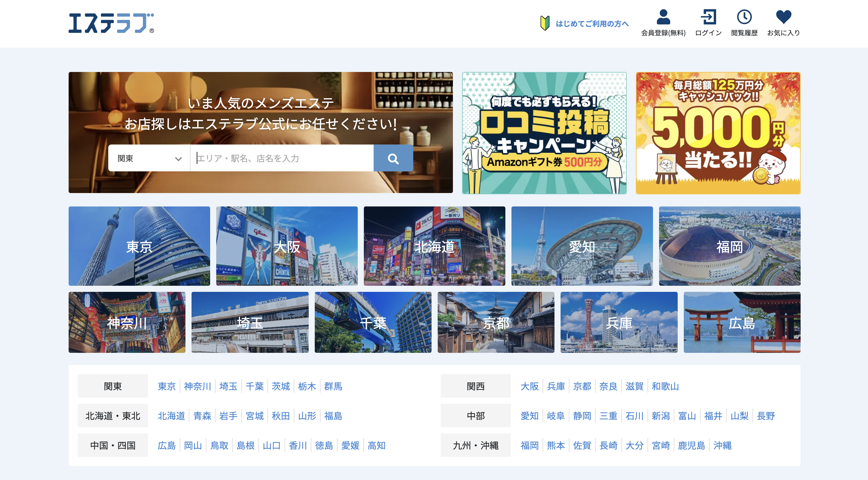Open the member registration person icon
The width and height of the screenshot is (868, 480).
[663, 17]
